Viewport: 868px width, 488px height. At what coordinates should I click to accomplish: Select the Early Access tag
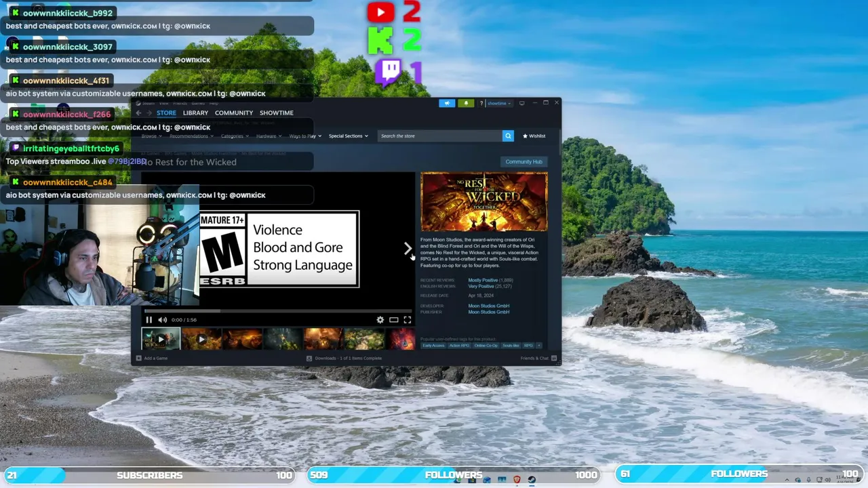click(433, 346)
